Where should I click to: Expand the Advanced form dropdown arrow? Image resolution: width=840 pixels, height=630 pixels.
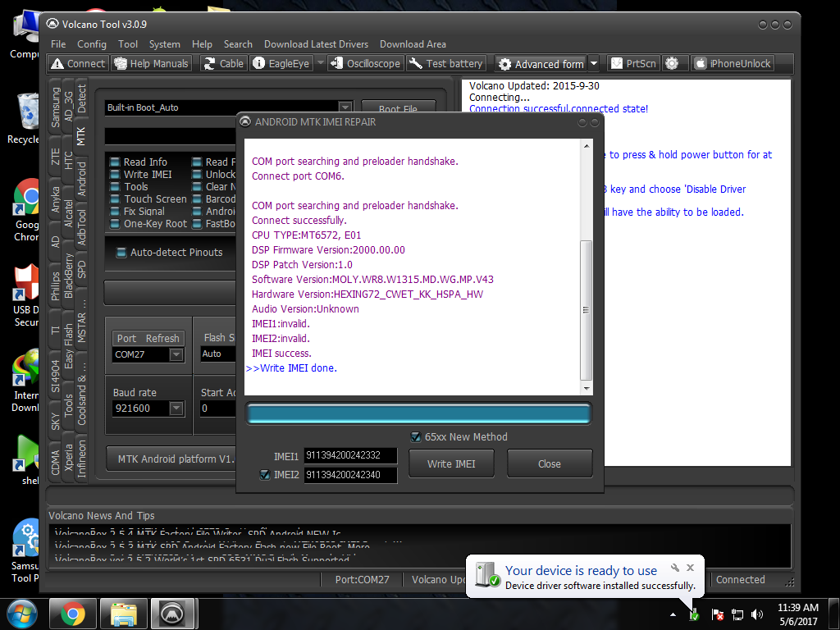point(594,64)
